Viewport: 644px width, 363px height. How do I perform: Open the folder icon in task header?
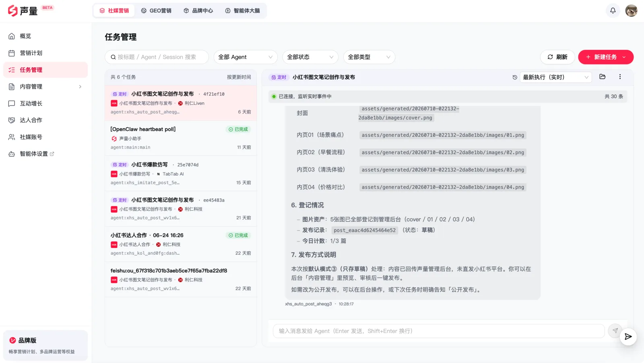tap(603, 77)
